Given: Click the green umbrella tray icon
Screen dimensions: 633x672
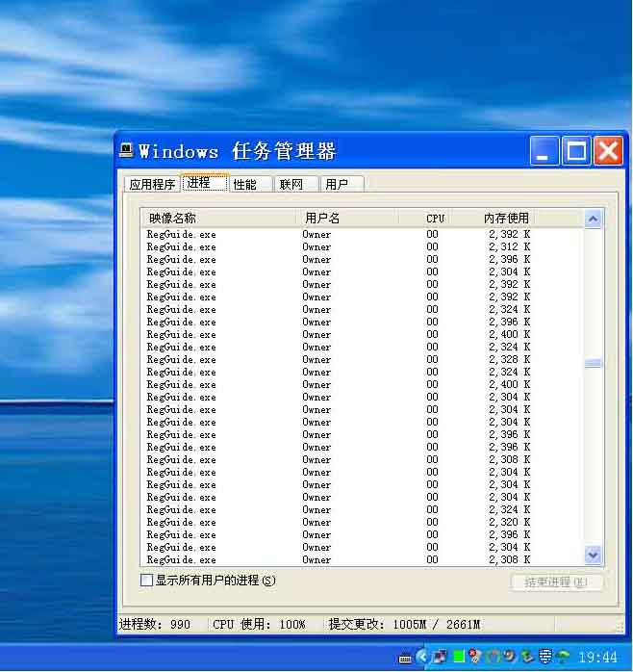Looking at the screenshot, I should (x=563, y=657).
